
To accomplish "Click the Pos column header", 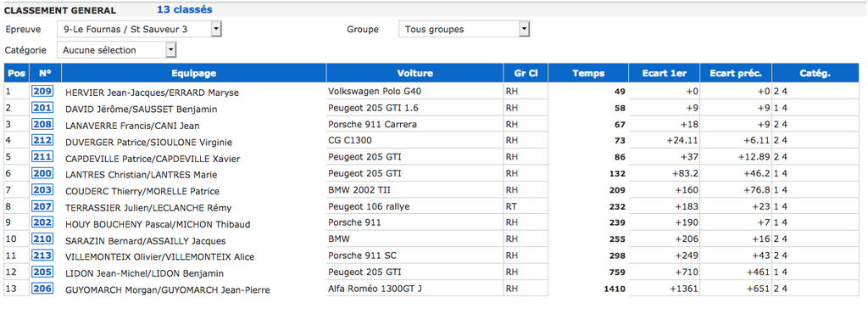I will pos(17,73).
